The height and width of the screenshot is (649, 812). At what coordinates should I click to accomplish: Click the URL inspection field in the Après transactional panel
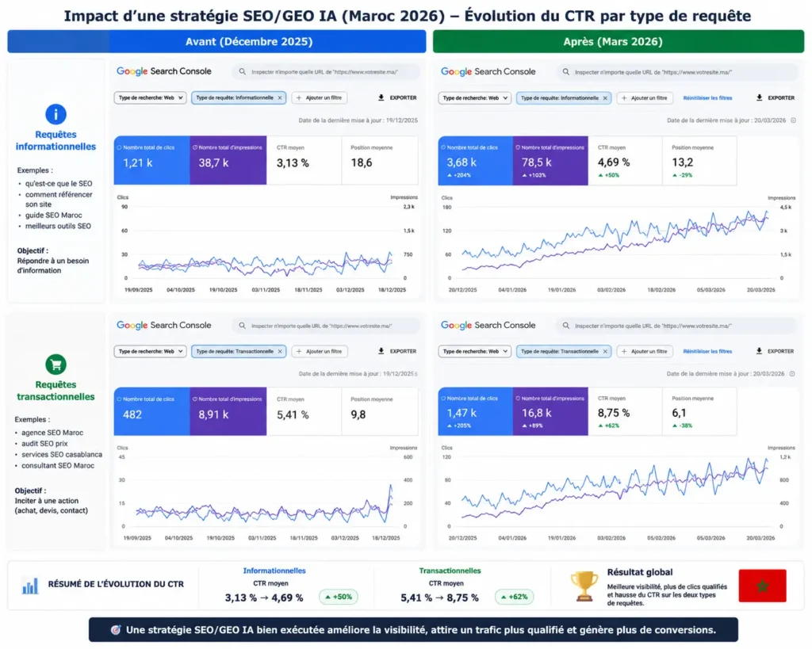point(677,326)
